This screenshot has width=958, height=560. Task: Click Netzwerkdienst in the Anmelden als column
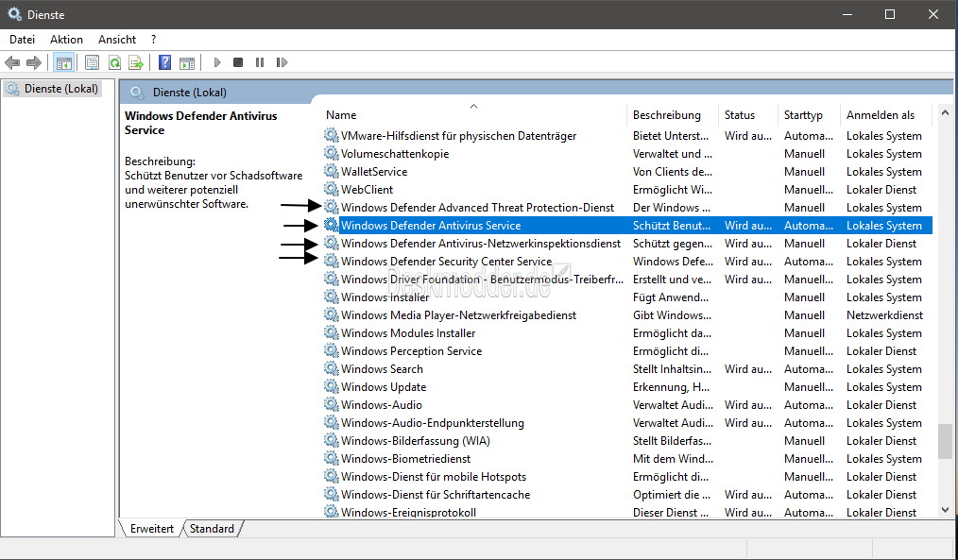[x=884, y=315]
